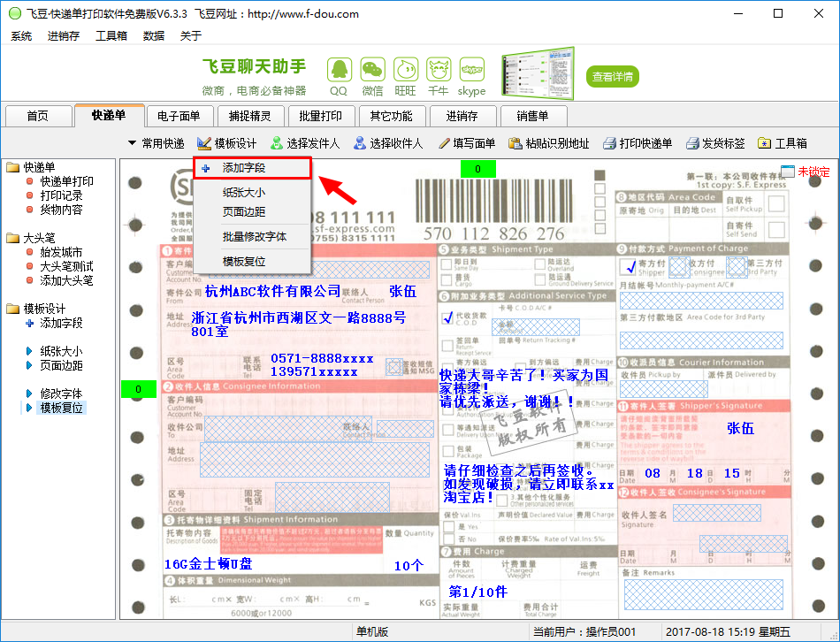This screenshot has width=840, height=642.
Task: Switch to the 电子面单 tab
Action: [179, 116]
